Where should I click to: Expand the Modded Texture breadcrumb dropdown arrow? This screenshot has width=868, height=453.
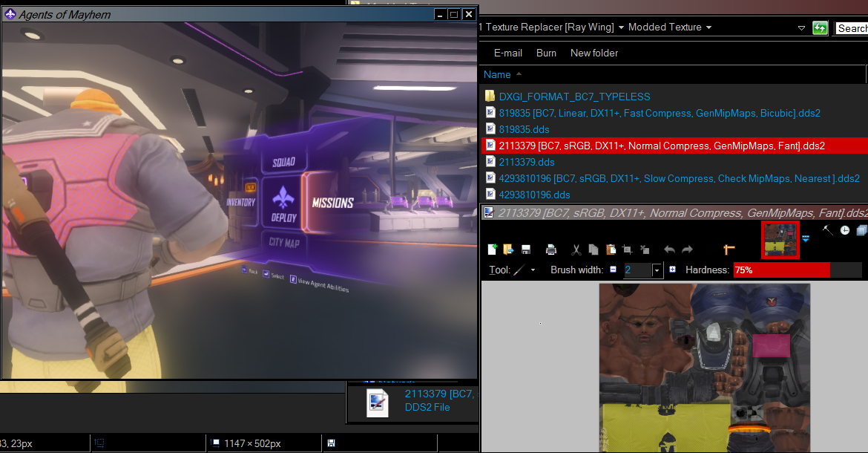point(708,27)
